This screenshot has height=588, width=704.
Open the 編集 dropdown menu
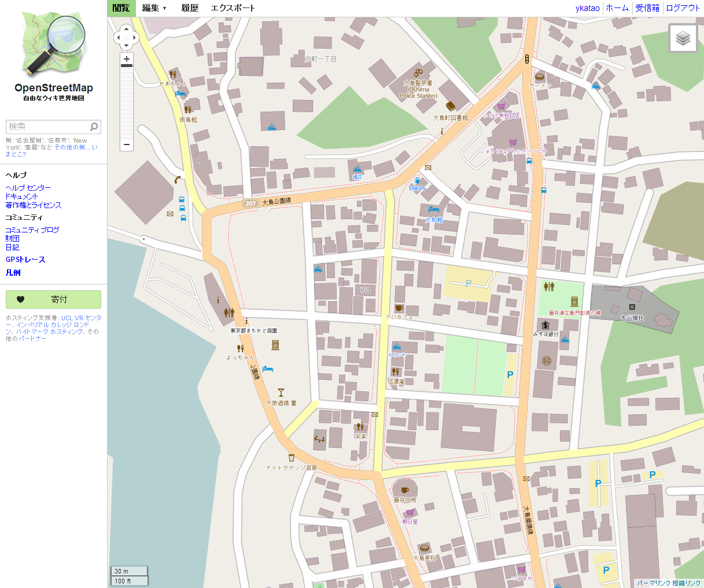click(x=154, y=8)
